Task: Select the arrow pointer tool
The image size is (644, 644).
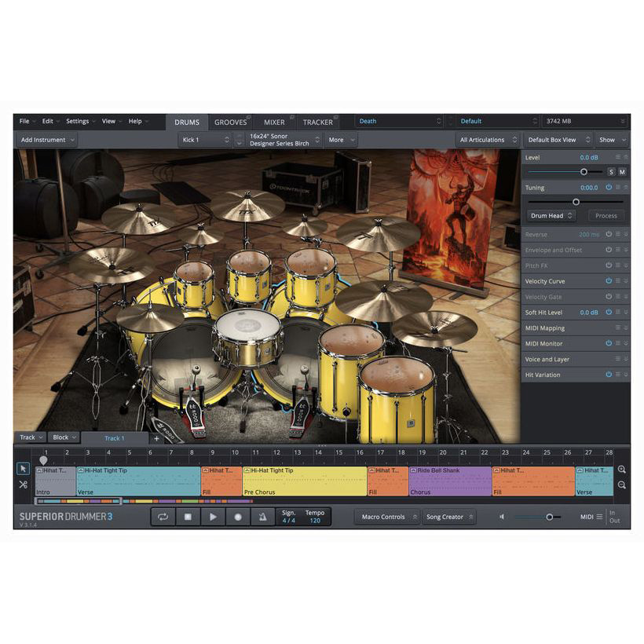Action: coord(23,468)
